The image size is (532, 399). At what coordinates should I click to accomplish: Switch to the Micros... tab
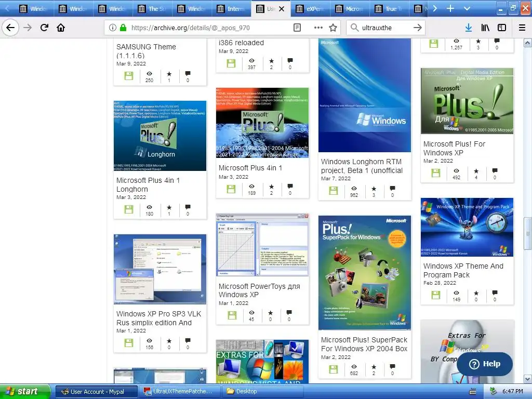tap(350, 9)
